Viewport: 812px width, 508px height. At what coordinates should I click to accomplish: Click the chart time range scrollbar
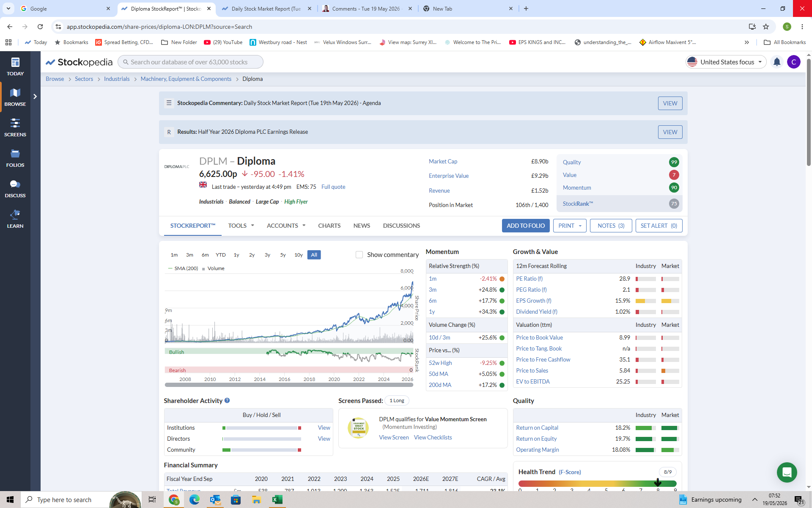coord(289,385)
